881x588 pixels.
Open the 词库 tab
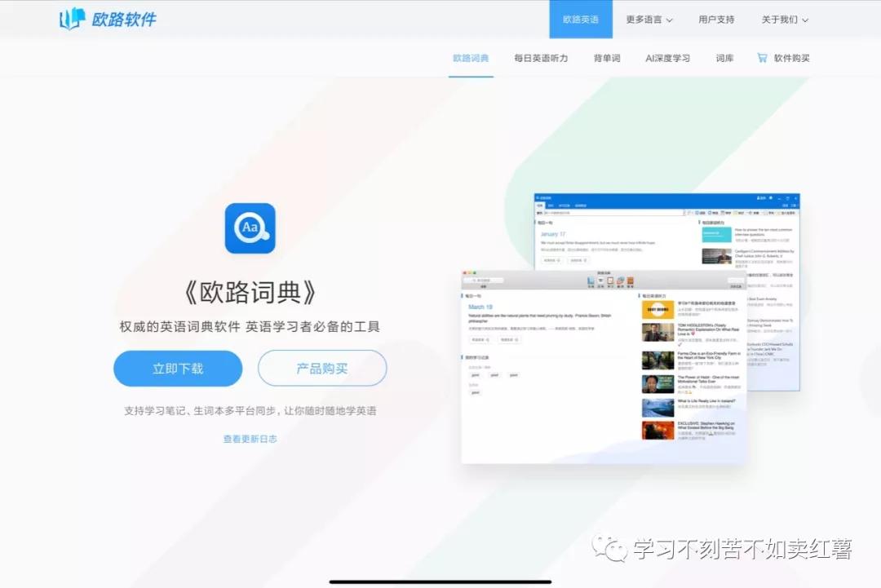(724, 58)
